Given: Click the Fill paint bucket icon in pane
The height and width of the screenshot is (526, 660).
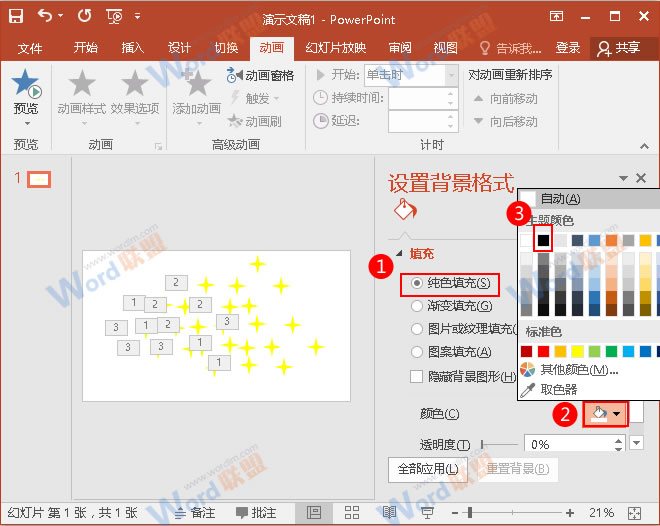Looking at the screenshot, I should tap(403, 209).
